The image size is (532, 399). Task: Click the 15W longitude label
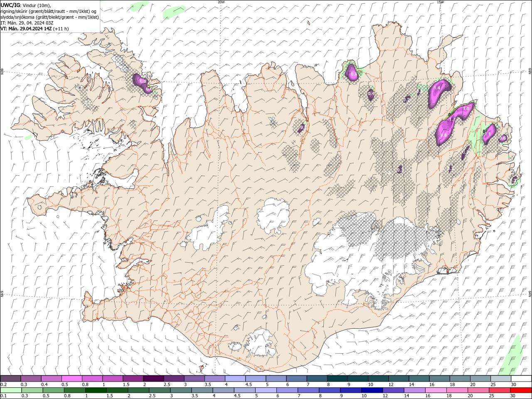pos(440,2)
